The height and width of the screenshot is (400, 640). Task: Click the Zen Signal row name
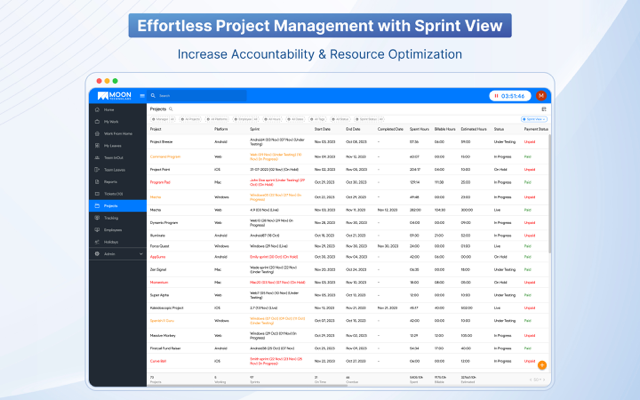pyautogui.click(x=158, y=270)
